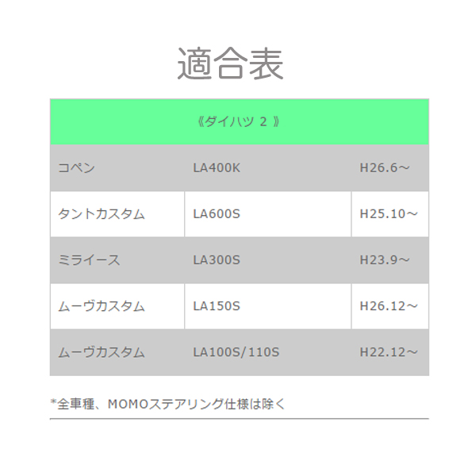
Task: Click the H22.12～ date cell
Action: (x=389, y=352)
